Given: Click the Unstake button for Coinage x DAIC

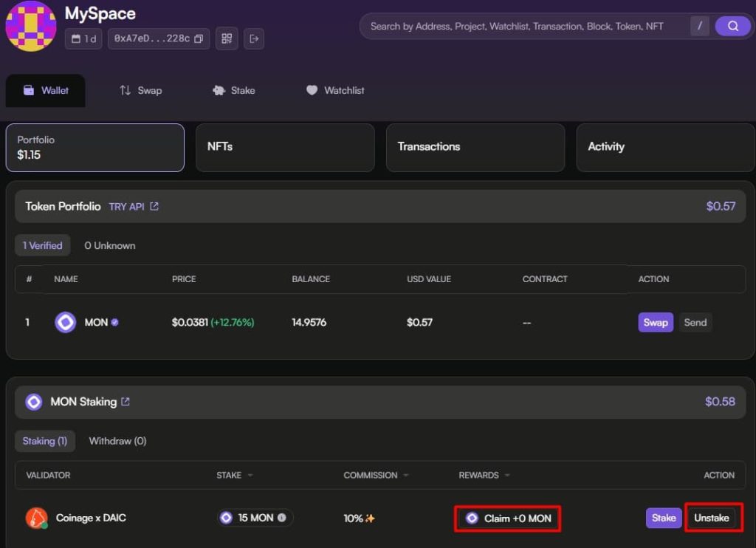Looking at the screenshot, I should (x=711, y=518).
